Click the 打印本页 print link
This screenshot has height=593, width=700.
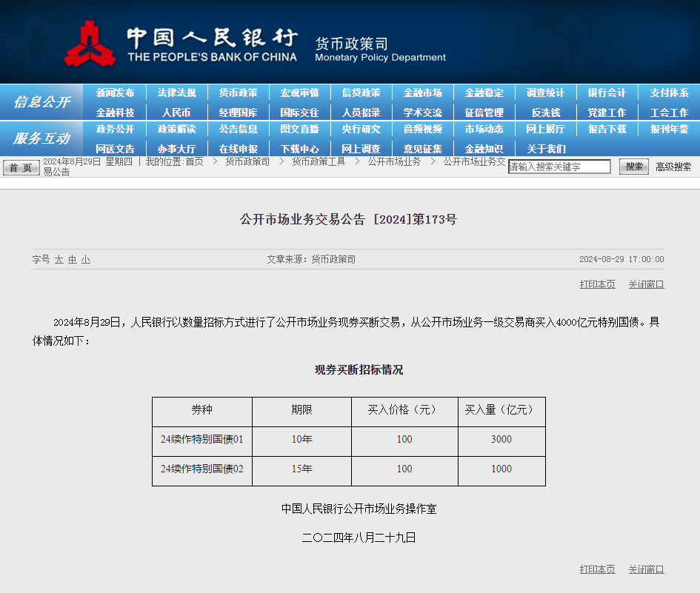[597, 284]
